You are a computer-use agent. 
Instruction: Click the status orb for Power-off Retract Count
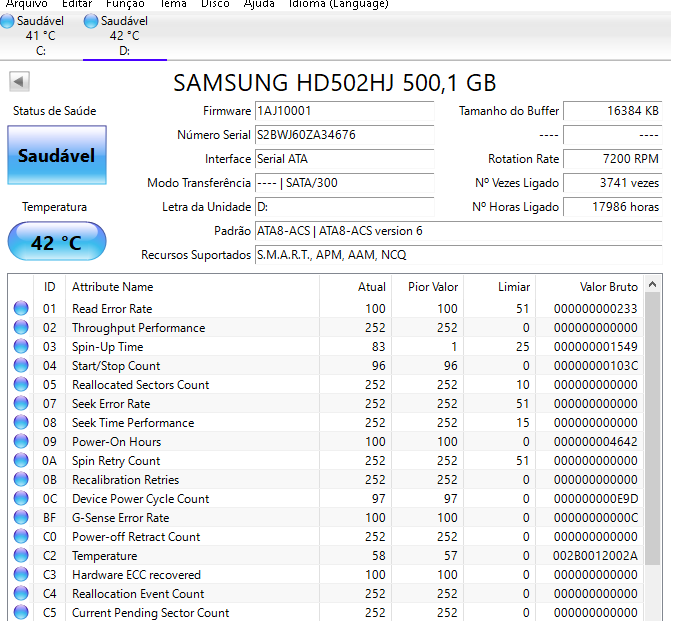tap(21, 536)
